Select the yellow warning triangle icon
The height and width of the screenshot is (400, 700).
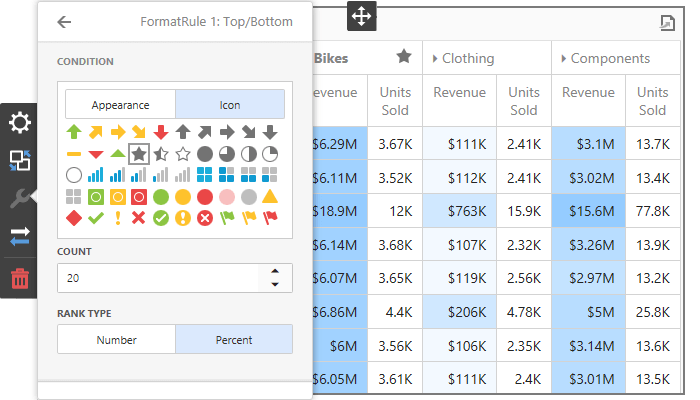coord(270,195)
